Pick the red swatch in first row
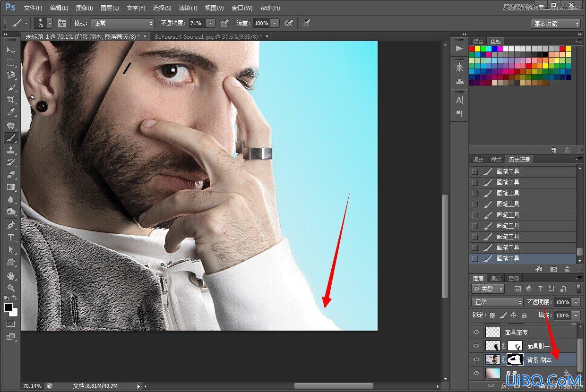This screenshot has width=586, height=392. (472, 49)
